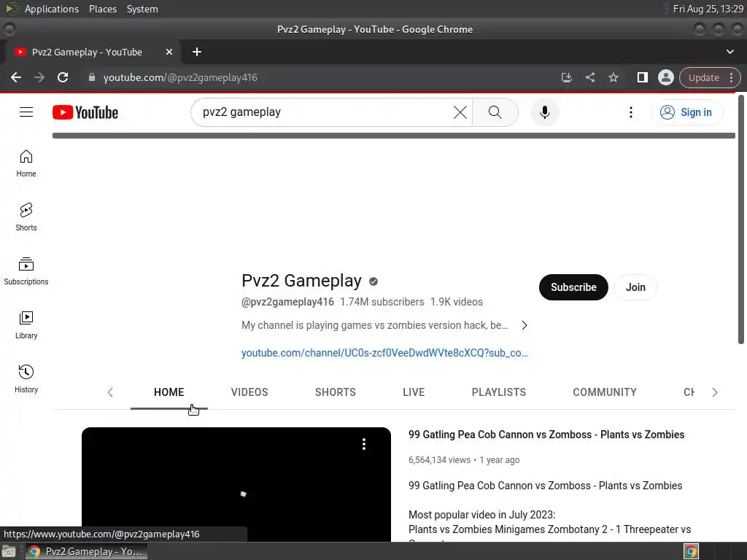Open Shorts in sidebar
Screen dimensions: 747x560
[x=26, y=217]
